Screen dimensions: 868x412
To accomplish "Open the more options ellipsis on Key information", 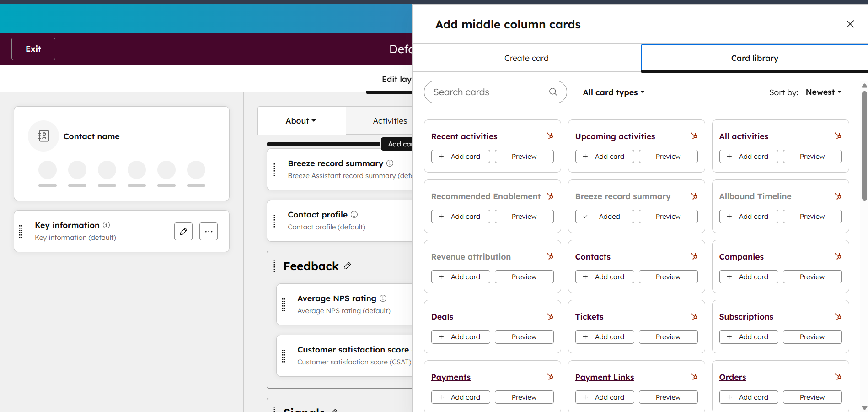I will (209, 231).
